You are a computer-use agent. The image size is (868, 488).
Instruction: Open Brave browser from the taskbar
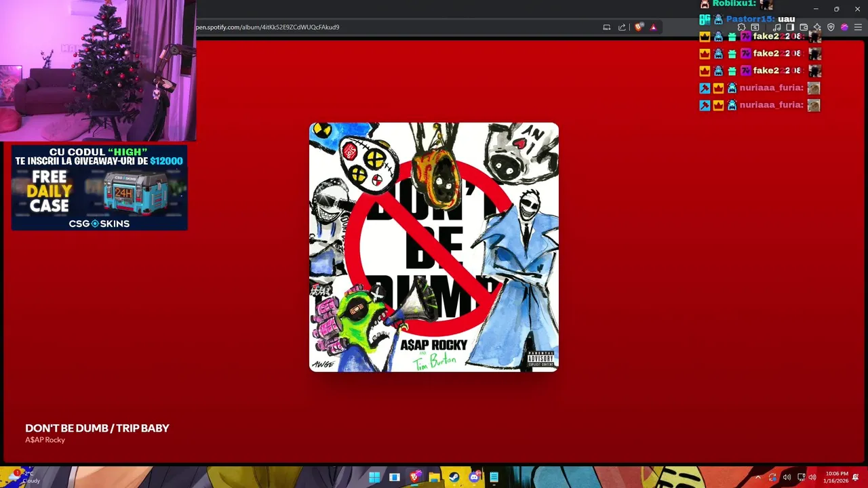(x=414, y=477)
